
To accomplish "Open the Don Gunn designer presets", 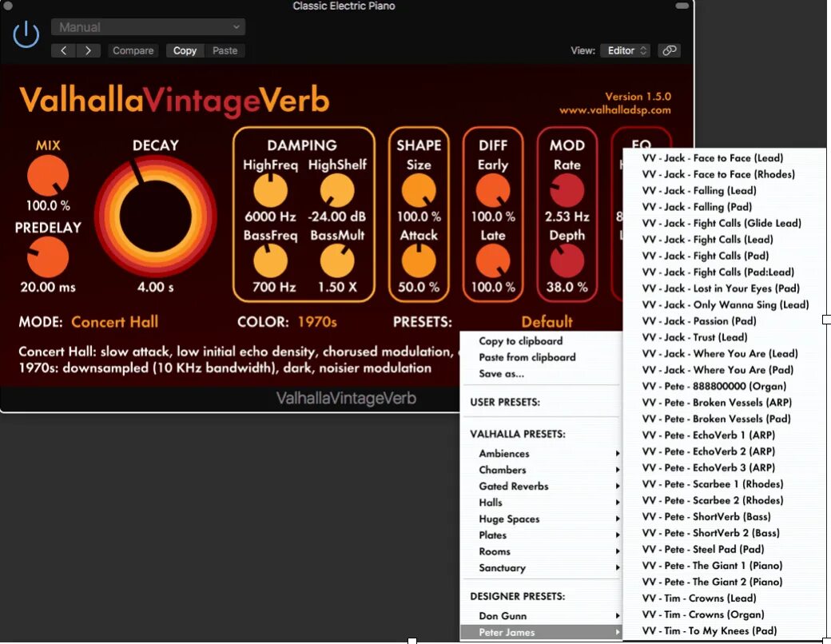I will [541, 616].
